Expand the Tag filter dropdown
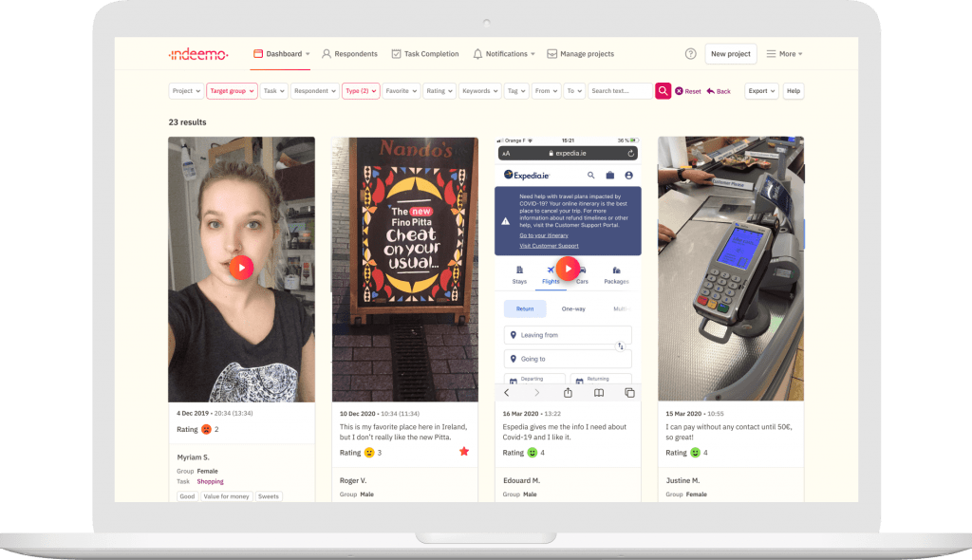The width and height of the screenshot is (972, 560). 516,91
